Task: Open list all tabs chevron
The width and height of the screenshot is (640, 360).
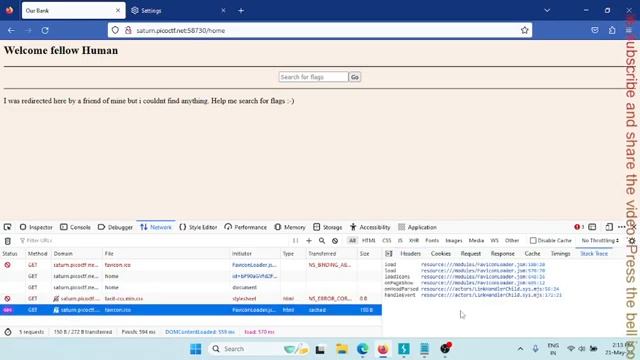Action: [547, 11]
